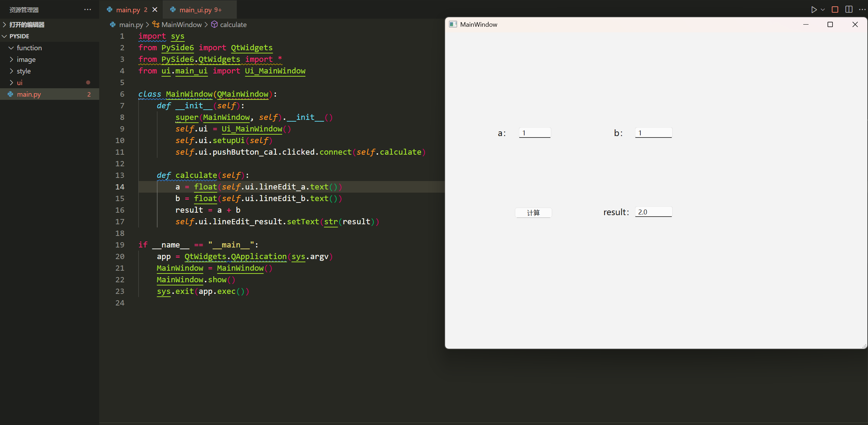Expand the ui folder
Viewport: 868px width, 425px height.
[x=20, y=83]
